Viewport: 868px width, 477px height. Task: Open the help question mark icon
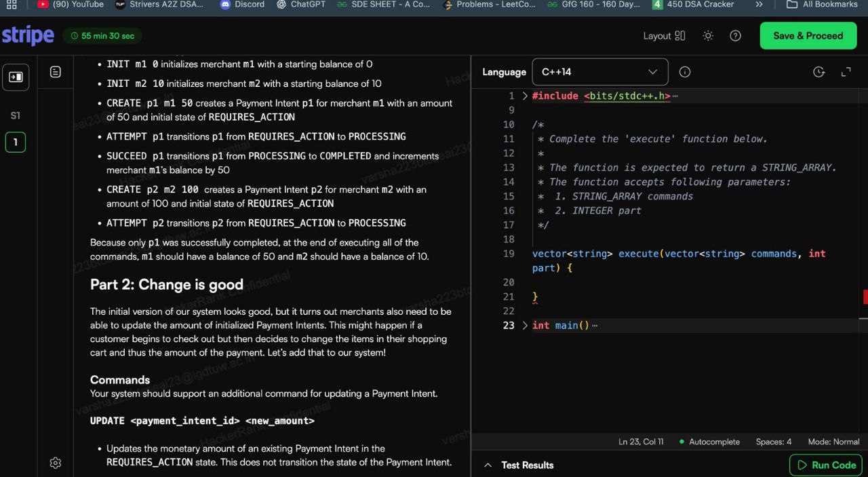click(735, 36)
